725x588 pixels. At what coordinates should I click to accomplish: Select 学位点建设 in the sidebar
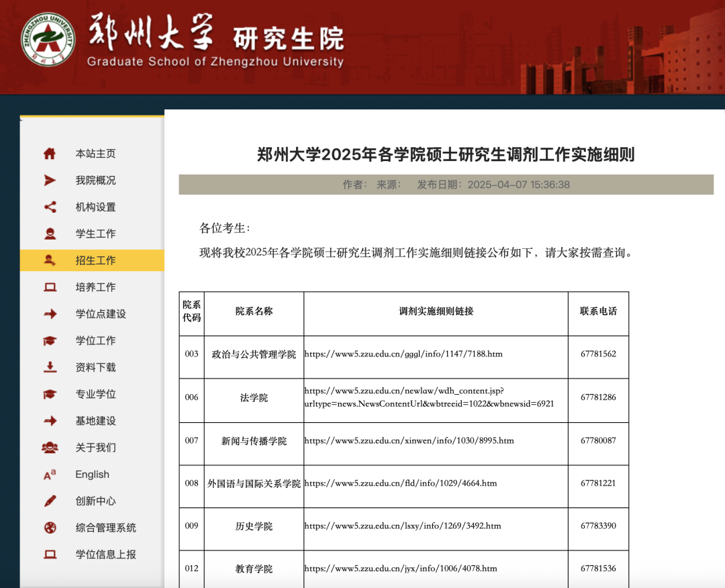pyautogui.click(x=101, y=314)
